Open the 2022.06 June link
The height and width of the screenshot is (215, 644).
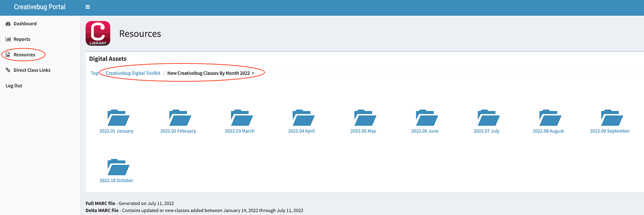(425, 131)
